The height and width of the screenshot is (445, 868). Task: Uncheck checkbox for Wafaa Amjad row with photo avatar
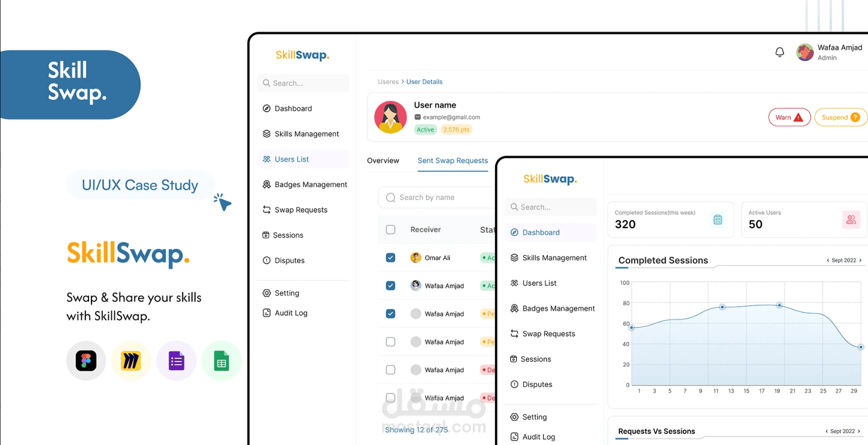point(390,286)
